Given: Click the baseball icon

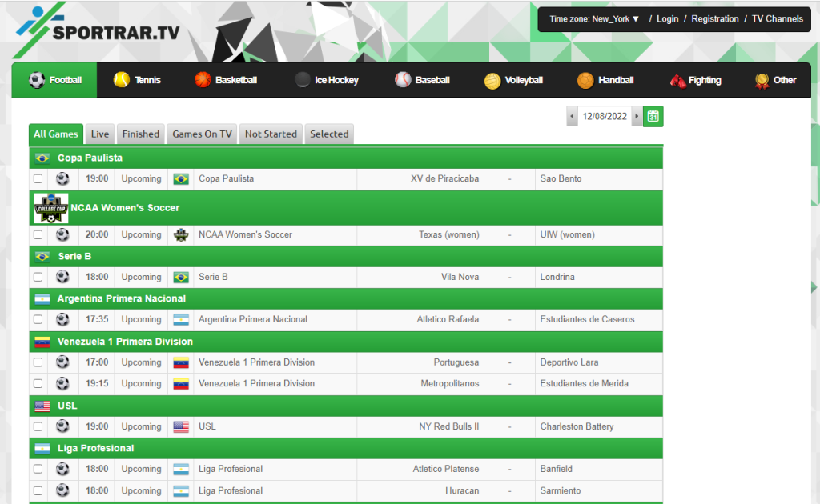Looking at the screenshot, I should tap(403, 80).
